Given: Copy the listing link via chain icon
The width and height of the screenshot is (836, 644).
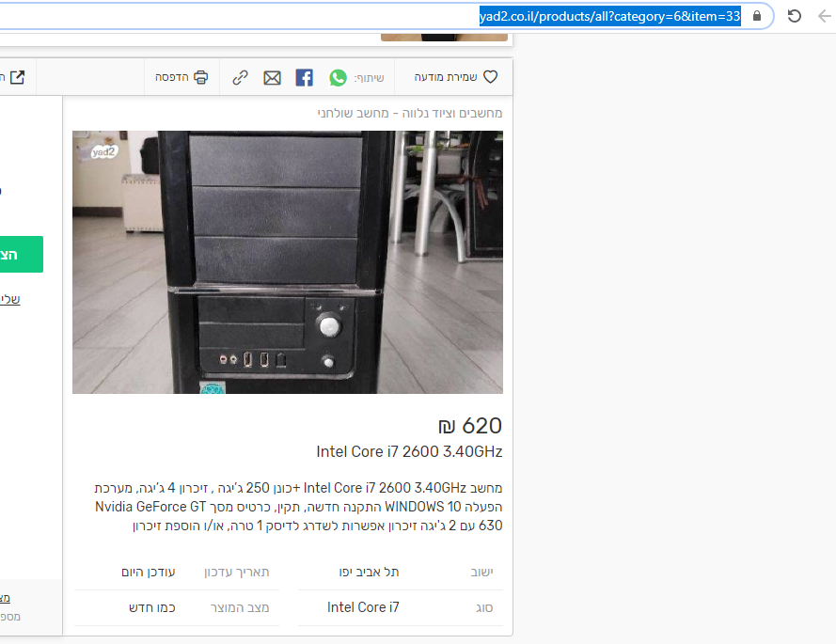Looking at the screenshot, I should 240,78.
